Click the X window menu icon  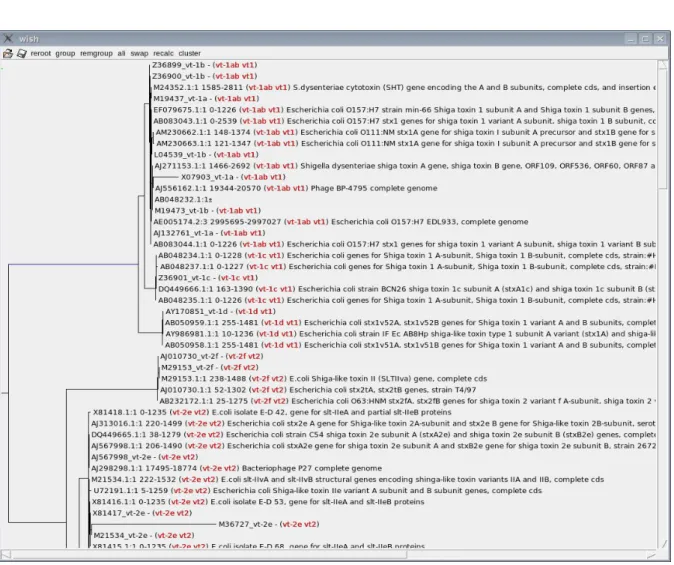tap(8, 39)
